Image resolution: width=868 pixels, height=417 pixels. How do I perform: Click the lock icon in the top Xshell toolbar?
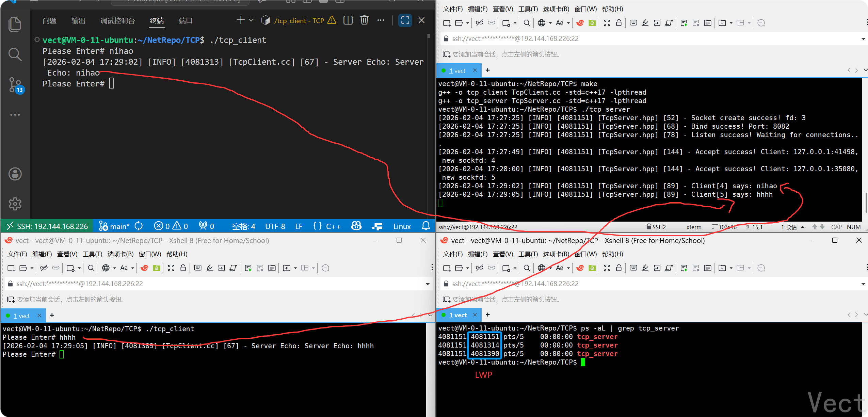[619, 23]
